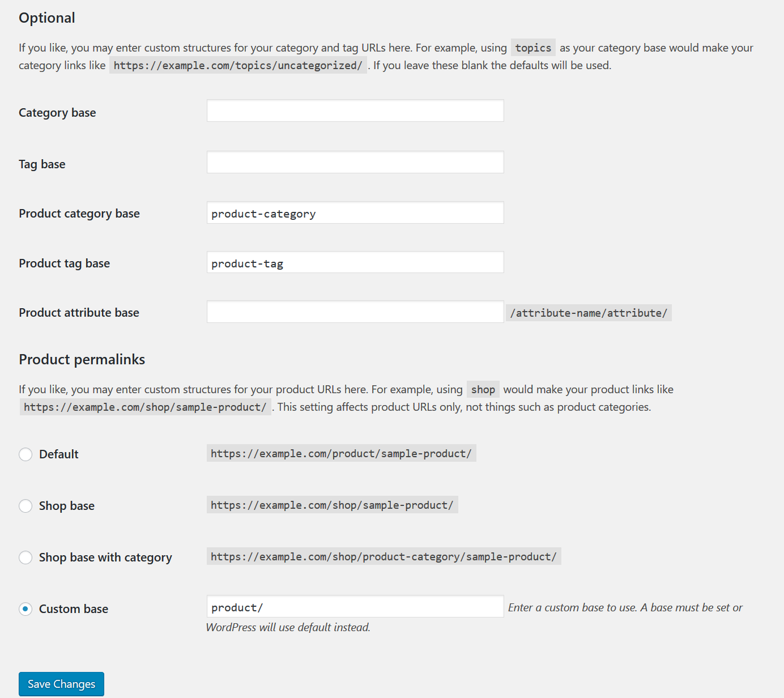Click the Product category base label
This screenshot has width=784, height=698.
(79, 214)
